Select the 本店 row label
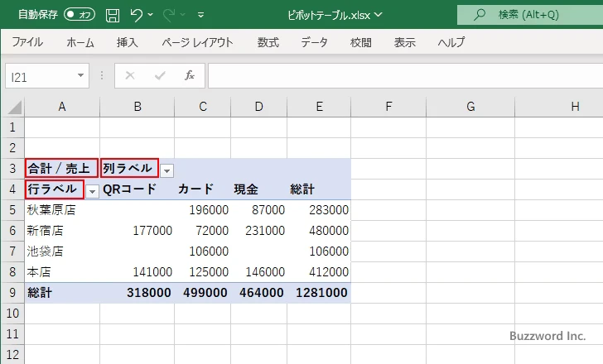Viewport: 603px width, 364px height. coord(62,272)
